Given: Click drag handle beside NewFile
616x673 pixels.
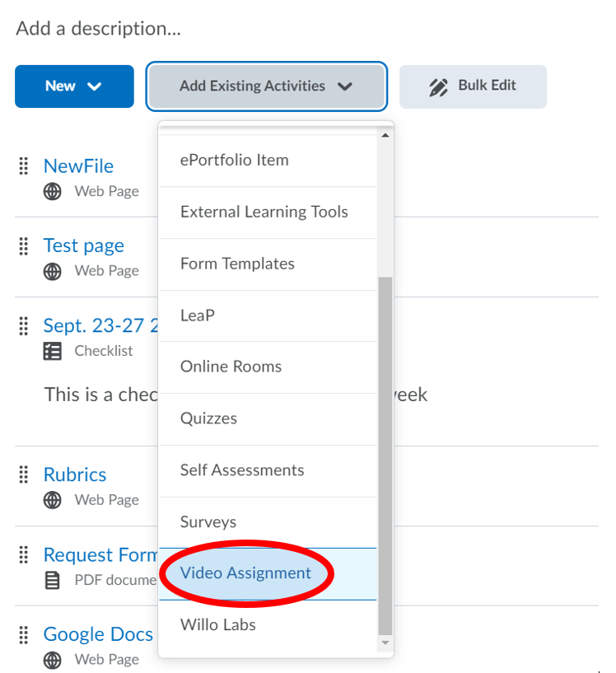Looking at the screenshot, I should pos(24,166).
